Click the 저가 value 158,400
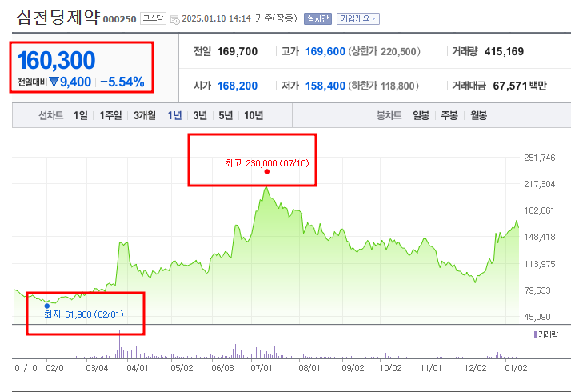This screenshot has height=392, width=571. click(x=325, y=86)
